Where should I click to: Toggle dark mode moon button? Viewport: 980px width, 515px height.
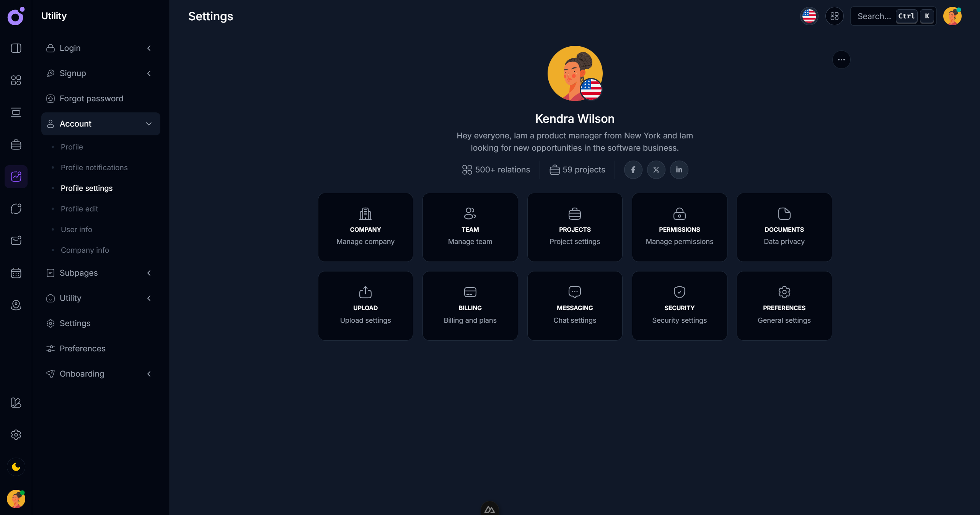(x=16, y=467)
